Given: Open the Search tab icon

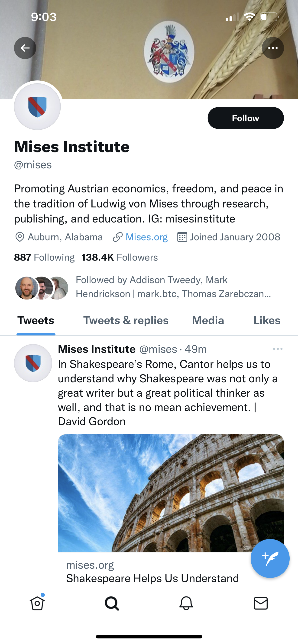Looking at the screenshot, I should tap(112, 603).
